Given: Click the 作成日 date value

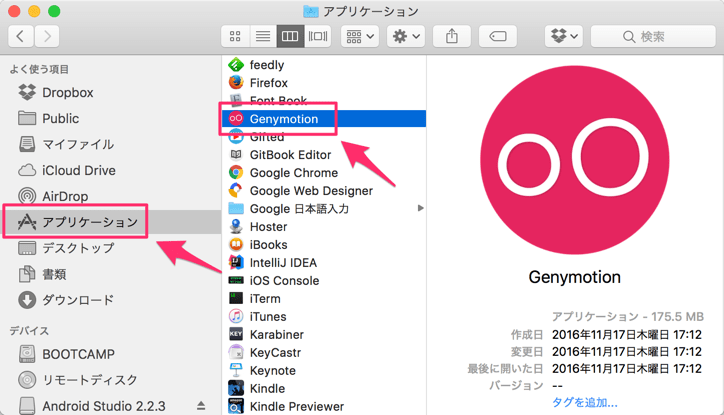Looking at the screenshot, I should (627, 334).
